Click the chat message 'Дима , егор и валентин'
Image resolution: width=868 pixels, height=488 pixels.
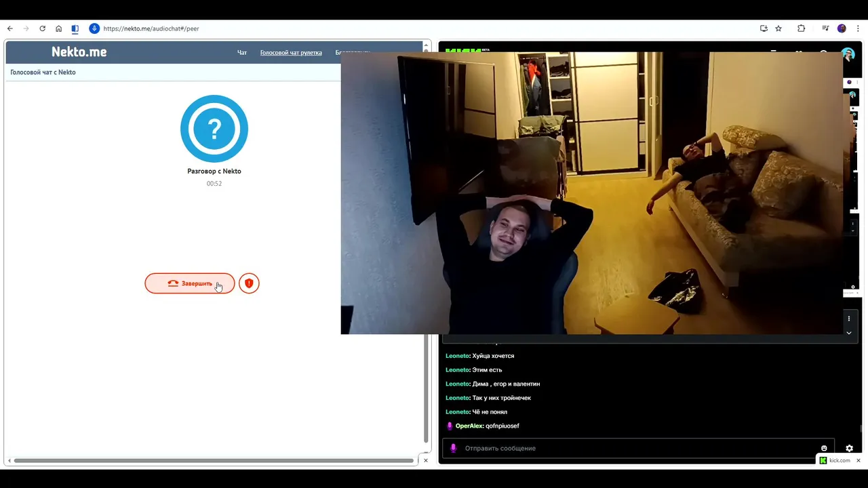pyautogui.click(x=506, y=384)
